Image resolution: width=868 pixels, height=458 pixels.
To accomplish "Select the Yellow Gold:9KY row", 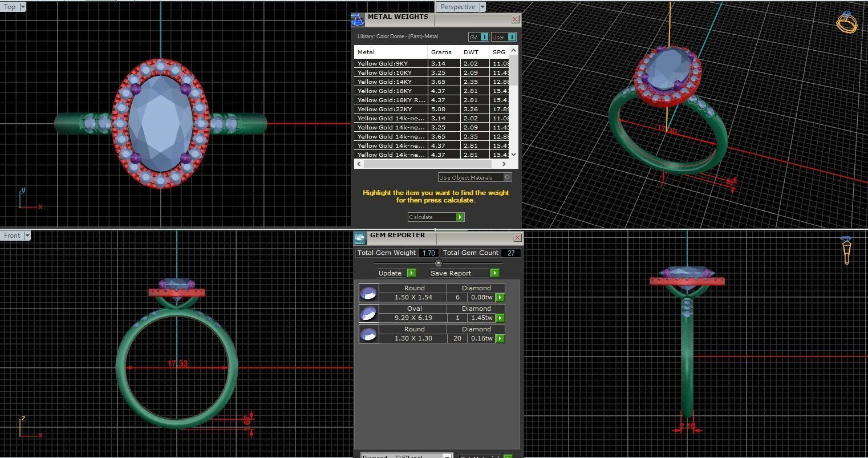I will pos(431,63).
